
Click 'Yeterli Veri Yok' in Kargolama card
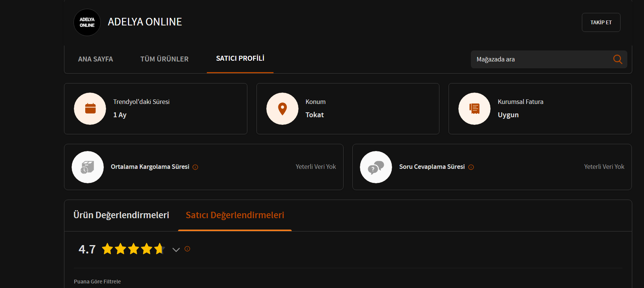coord(316,167)
